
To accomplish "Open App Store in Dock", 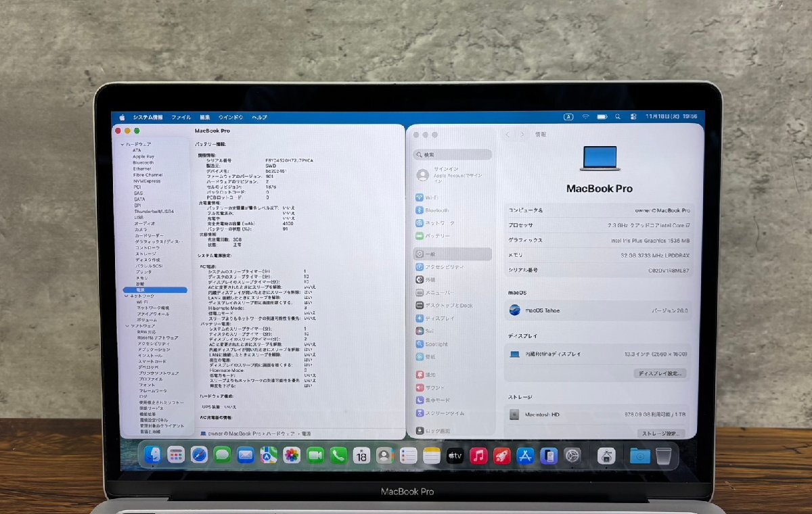I will pos(526,456).
